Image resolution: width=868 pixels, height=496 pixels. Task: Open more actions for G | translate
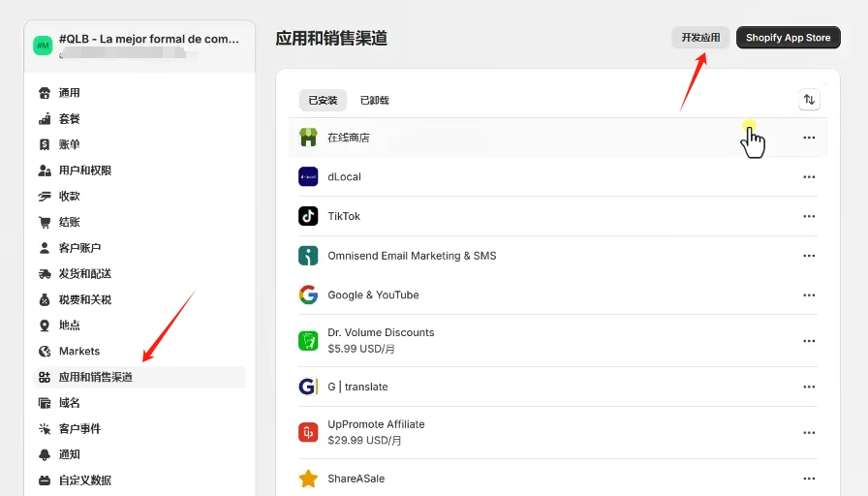point(809,387)
